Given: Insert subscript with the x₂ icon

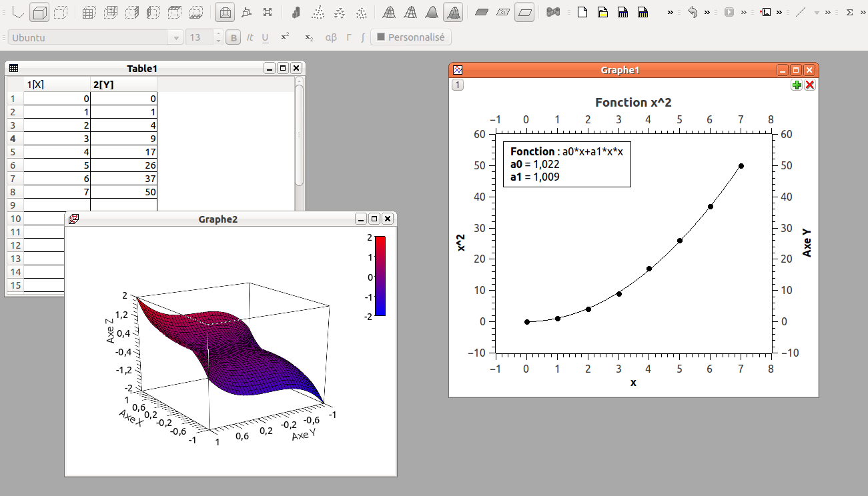Looking at the screenshot, I should (x=309, y=38).
